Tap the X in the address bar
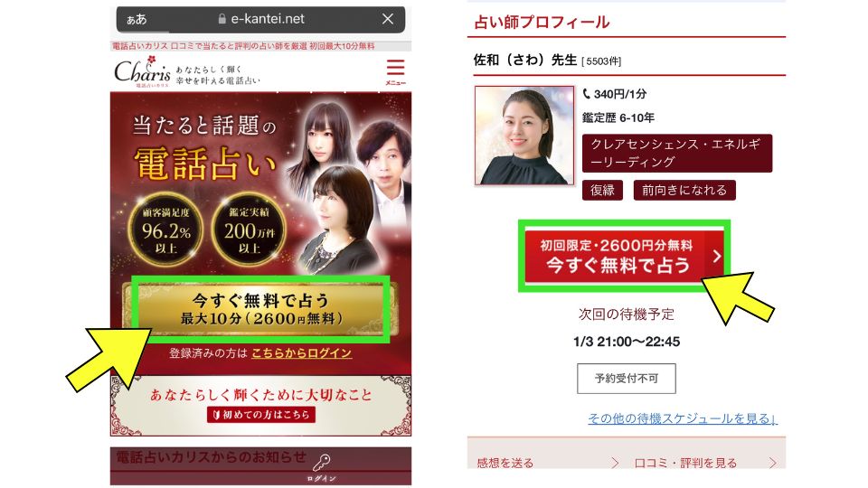 click(388, 19)
